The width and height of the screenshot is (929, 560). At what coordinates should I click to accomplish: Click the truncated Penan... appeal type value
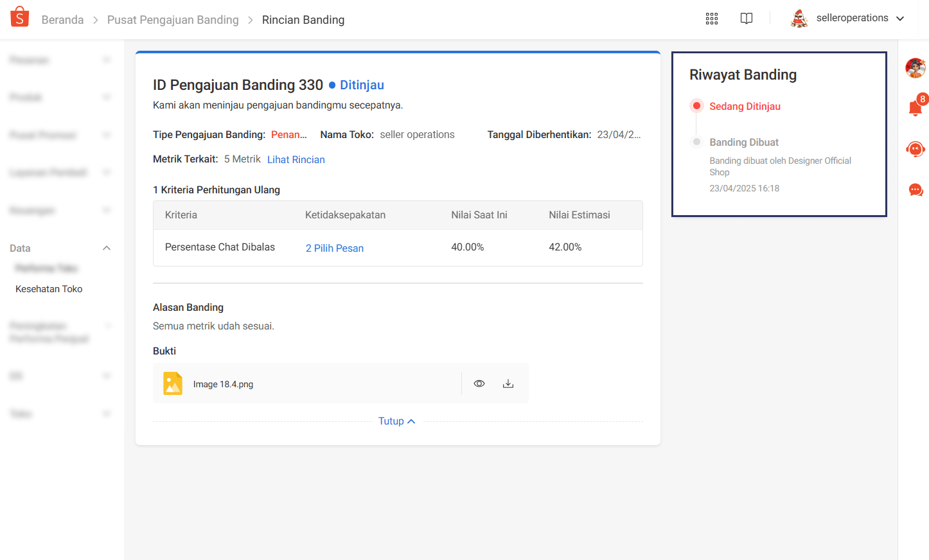click(289, 134)
